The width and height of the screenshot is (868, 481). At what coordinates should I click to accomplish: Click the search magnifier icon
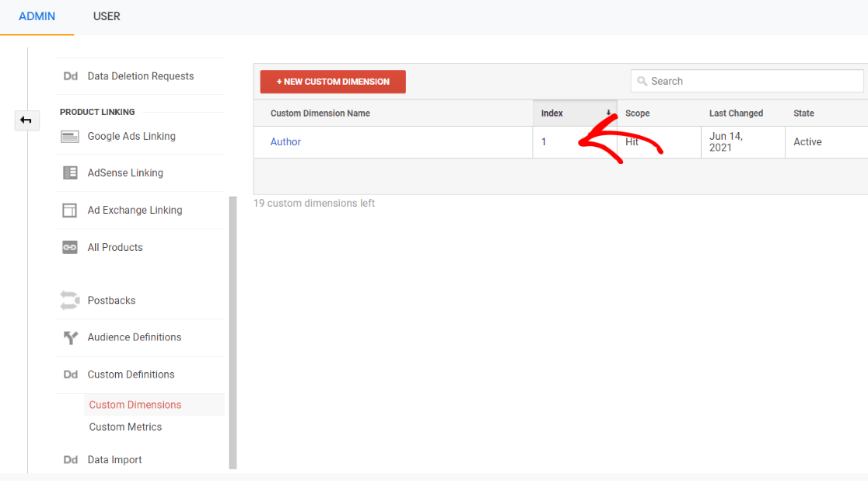642,82
